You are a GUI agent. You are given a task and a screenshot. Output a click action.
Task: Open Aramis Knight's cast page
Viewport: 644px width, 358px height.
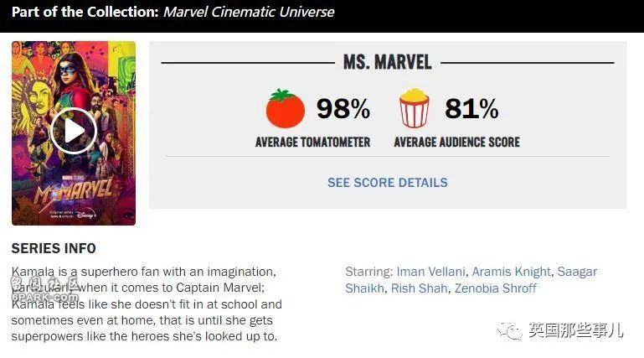pos(511,272)
